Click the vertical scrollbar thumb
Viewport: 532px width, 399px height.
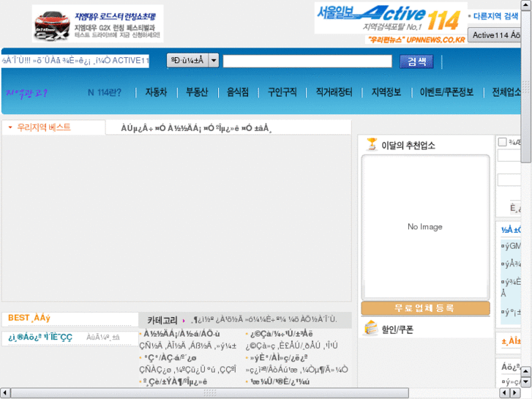pyautogui.click(x=526, y=86)
